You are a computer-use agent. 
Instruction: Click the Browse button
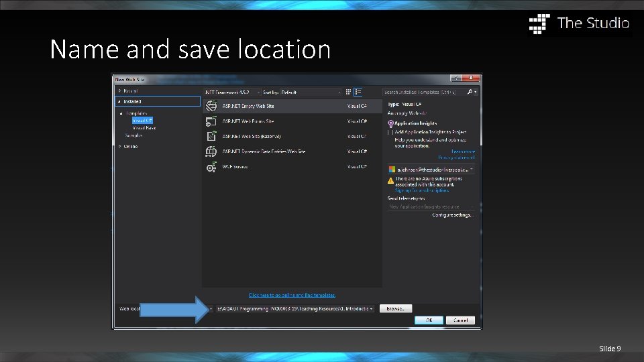point(396,308)
